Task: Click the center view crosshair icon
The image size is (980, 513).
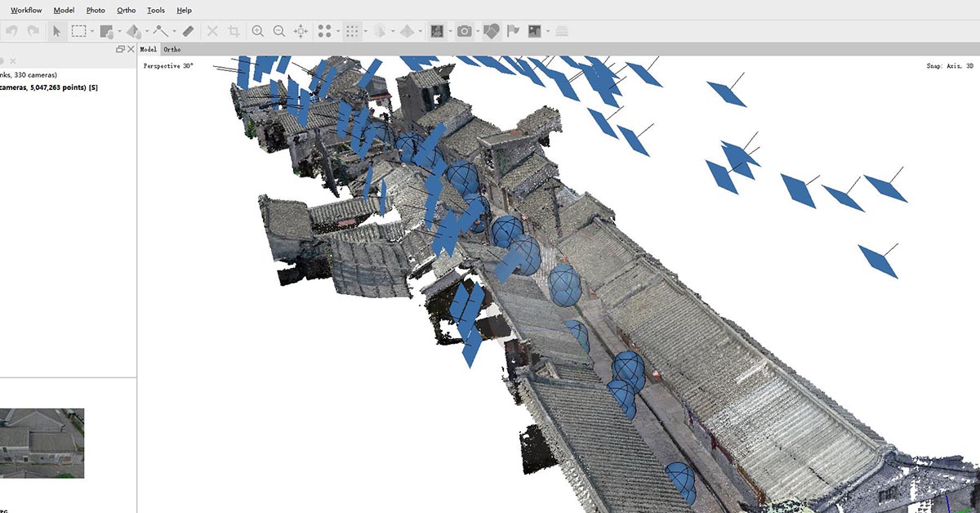Action: click(x=300, y=31)
